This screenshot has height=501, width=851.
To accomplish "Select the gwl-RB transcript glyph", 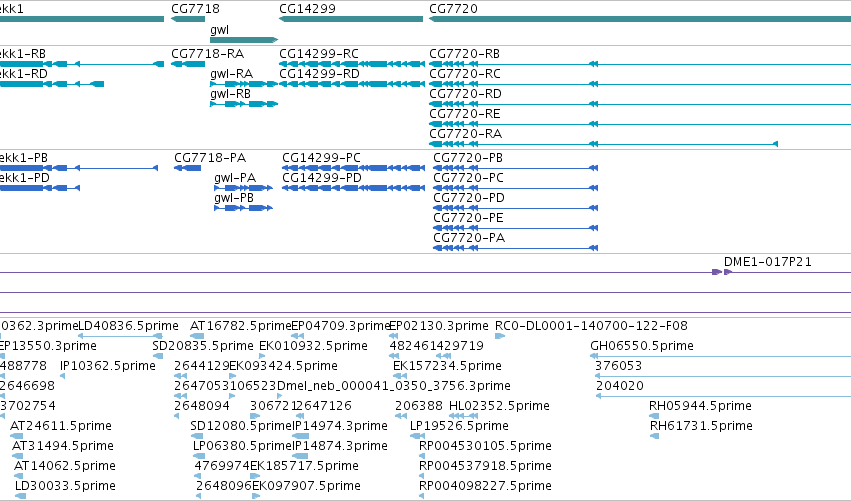I will (244, 104).
